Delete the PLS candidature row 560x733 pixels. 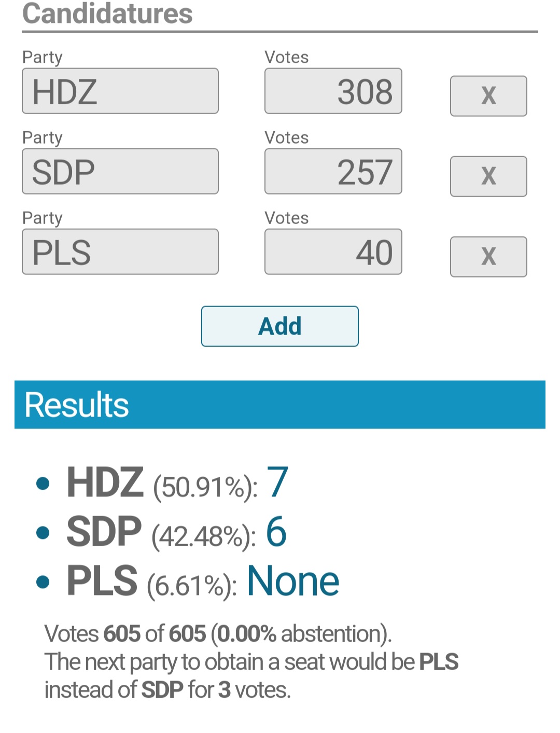point(488,257)
